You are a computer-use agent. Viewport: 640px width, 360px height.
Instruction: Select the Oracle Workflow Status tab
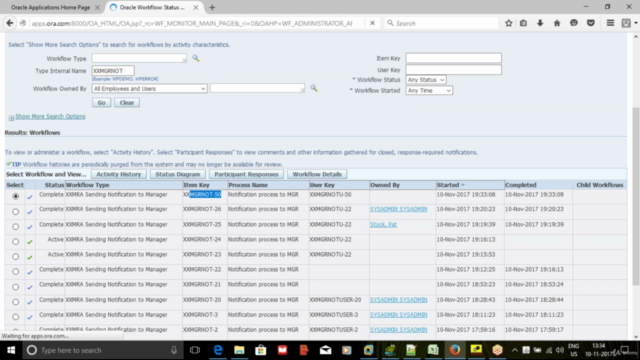click(x=153, y=7)
